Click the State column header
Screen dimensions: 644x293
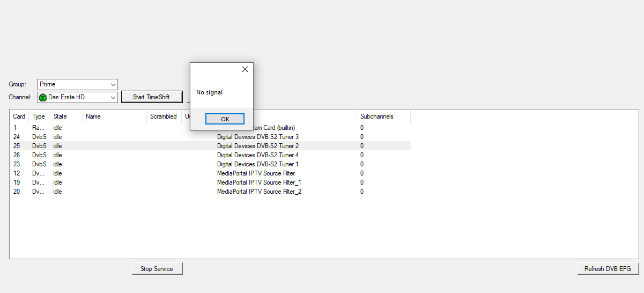coord(61,116)
